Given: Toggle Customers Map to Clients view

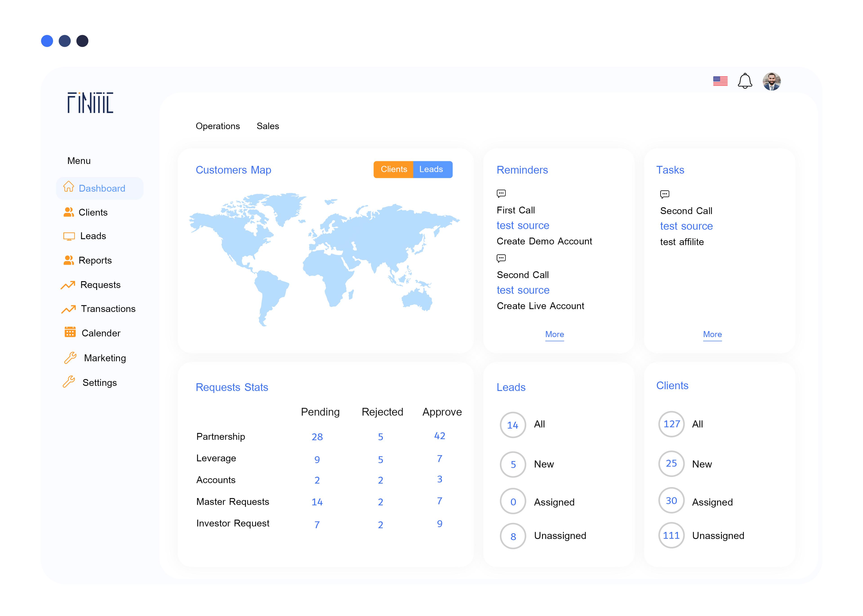Looking at the screenshot, I should click(x=394, y=169).
